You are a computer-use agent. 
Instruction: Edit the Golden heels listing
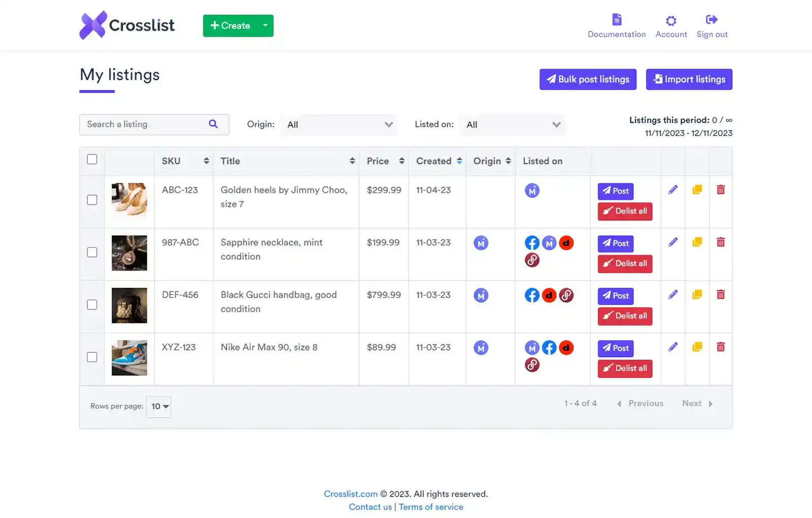pyautogui.click(x=673, y=189)
